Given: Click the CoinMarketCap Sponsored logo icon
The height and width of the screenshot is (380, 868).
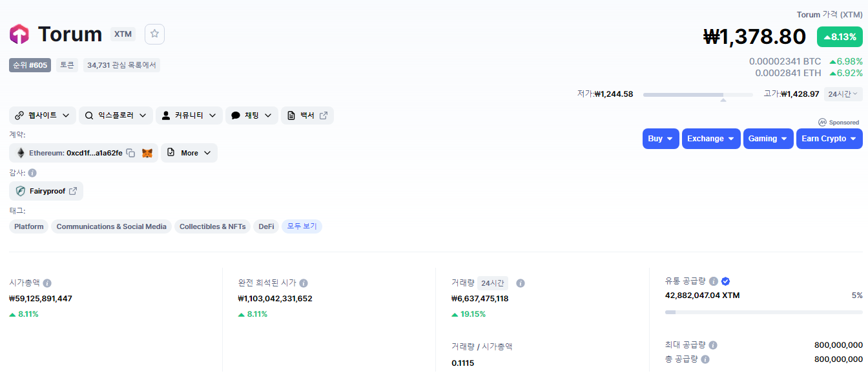Looking at the screenshot, I should (x=822, y=122).
